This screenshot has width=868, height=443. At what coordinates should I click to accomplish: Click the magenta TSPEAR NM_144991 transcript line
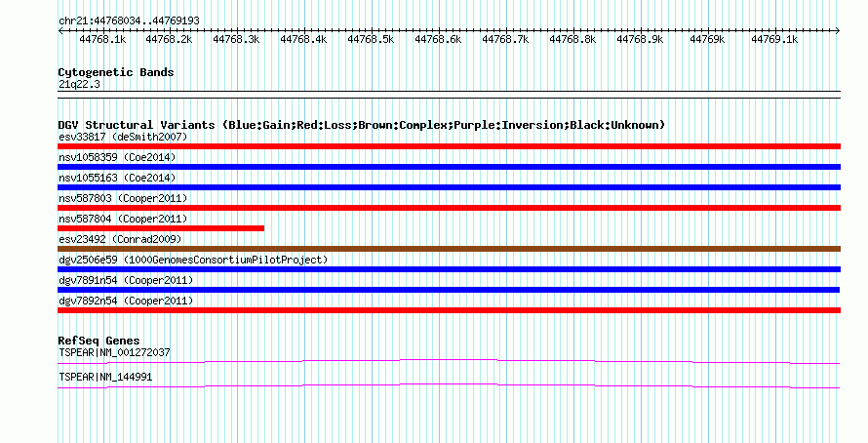[449, 386]
